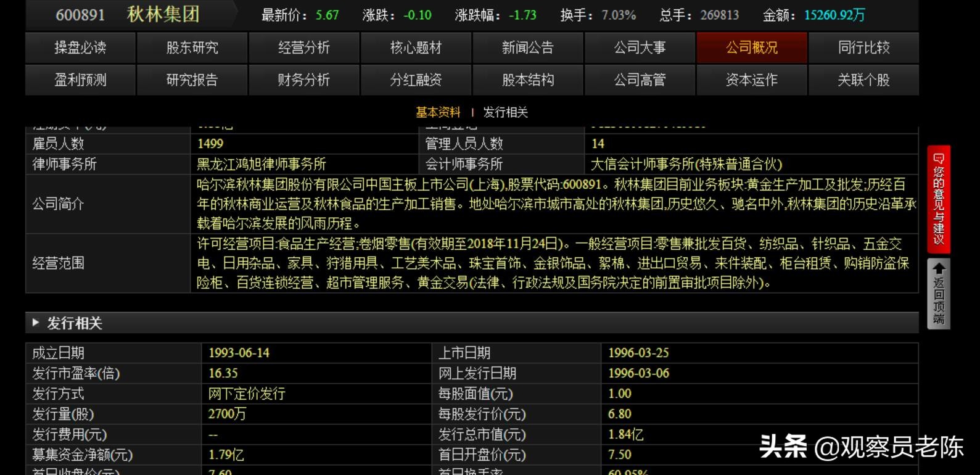The width and height of the screenshot is (980, 475).
Task: Select issue P/E value 16.35
Action: pos(223,373)
